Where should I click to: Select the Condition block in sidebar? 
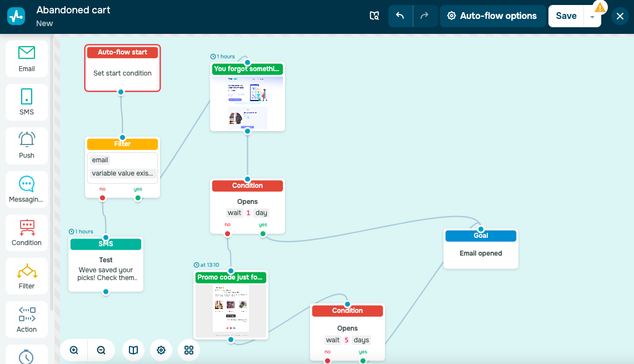tap(27, 233)
